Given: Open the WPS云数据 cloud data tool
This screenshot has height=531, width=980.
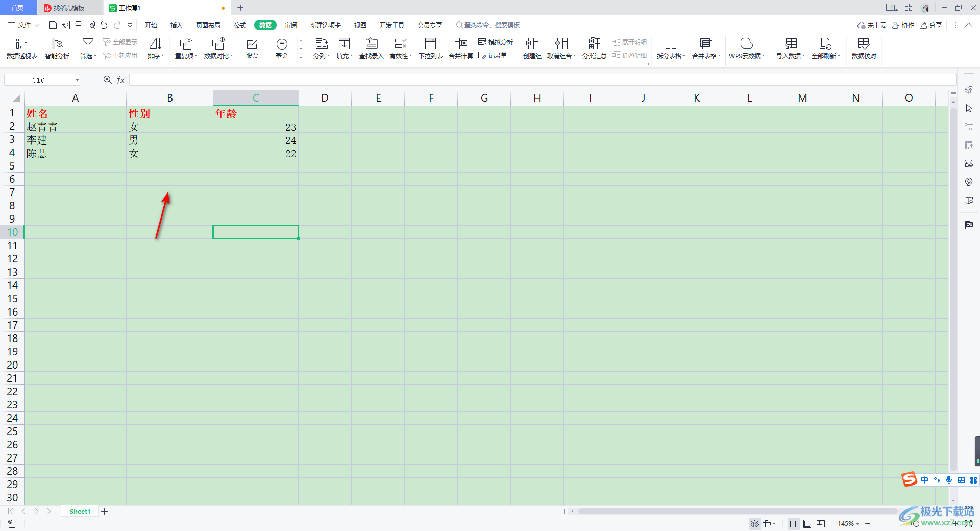Looking at the screenshot, I should [747, 49].
